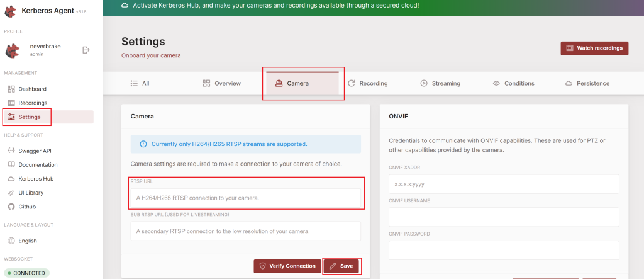Switch to the Conditions tab
This screenshot has height=279, width=644.
click(x=513, y=83)
